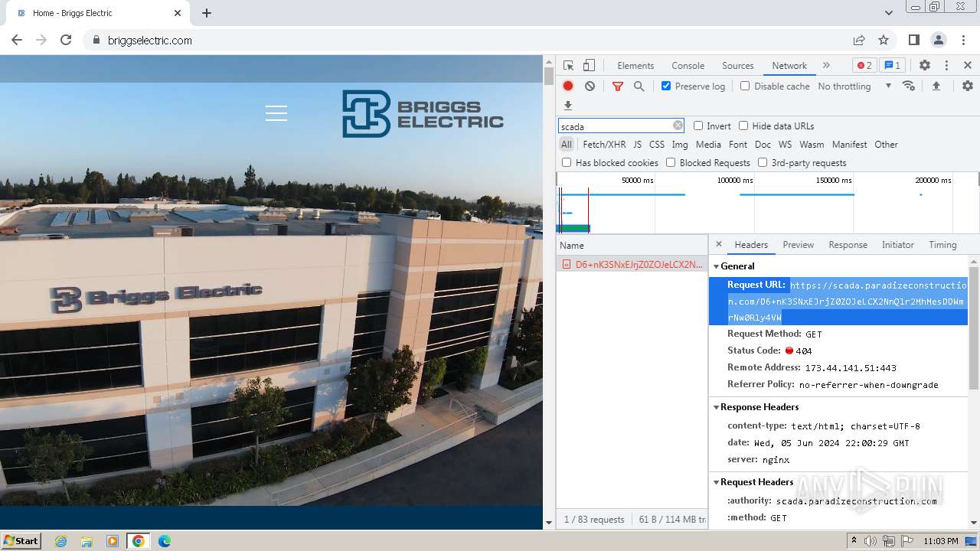Check 3rd-party requests checkbox
The height and width of the screenshot is (551, 980).
[x=763, y=162]
